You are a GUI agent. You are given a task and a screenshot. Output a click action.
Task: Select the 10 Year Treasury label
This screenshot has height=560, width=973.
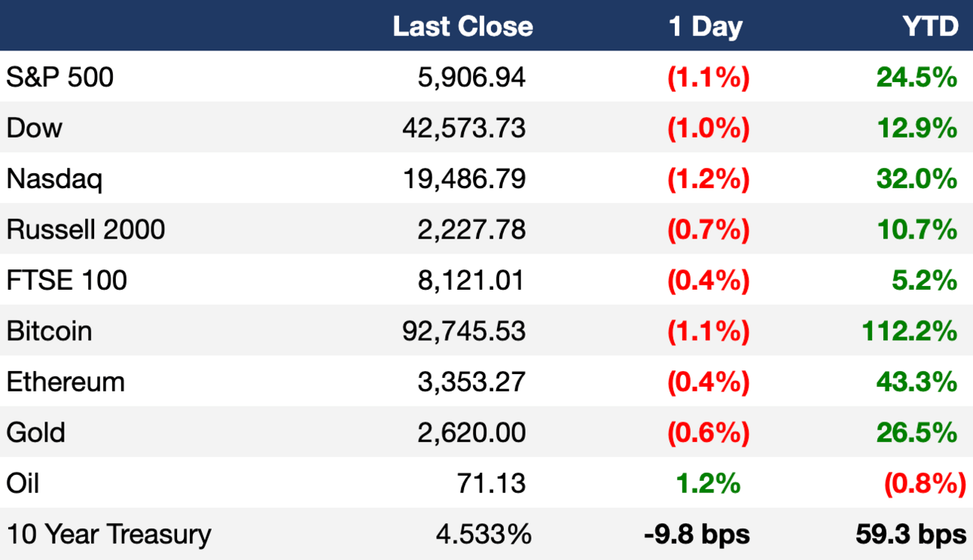(x=109, y=534)
